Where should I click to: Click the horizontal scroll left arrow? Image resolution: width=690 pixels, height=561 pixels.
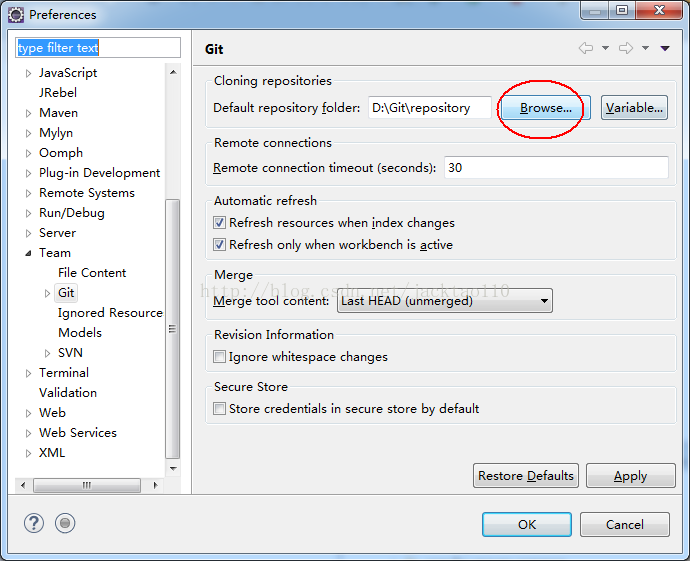click(23, 485)
